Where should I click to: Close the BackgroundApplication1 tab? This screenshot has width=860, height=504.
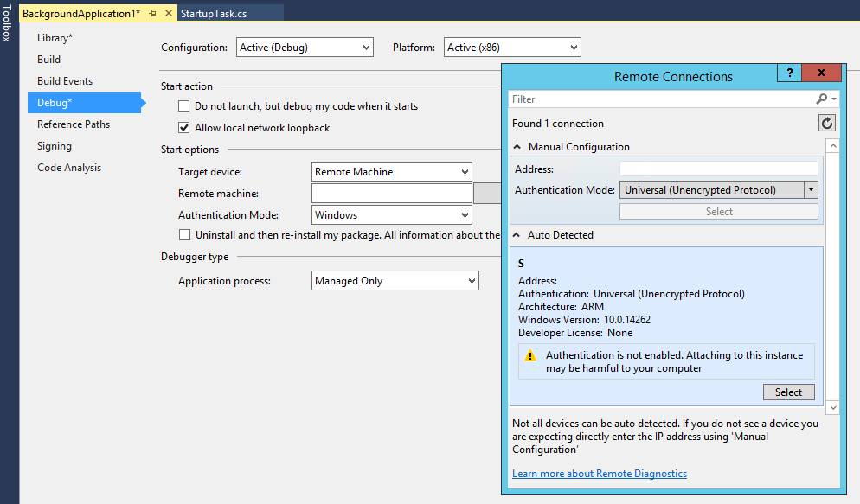click(166, 15)
